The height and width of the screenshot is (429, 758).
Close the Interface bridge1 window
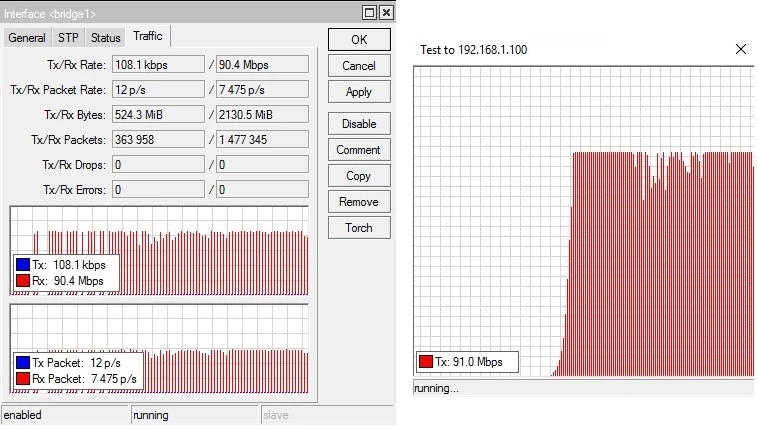point(386,12)
